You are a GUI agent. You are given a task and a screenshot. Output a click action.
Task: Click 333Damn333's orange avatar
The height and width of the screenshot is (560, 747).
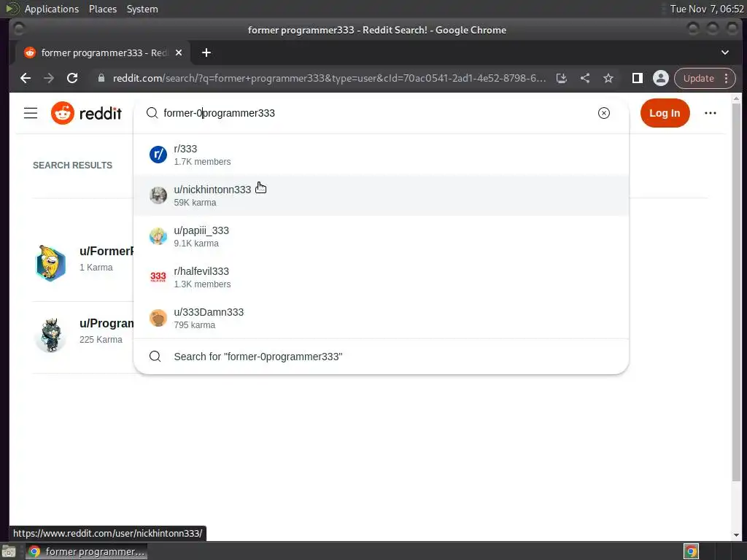click(158, 318)
